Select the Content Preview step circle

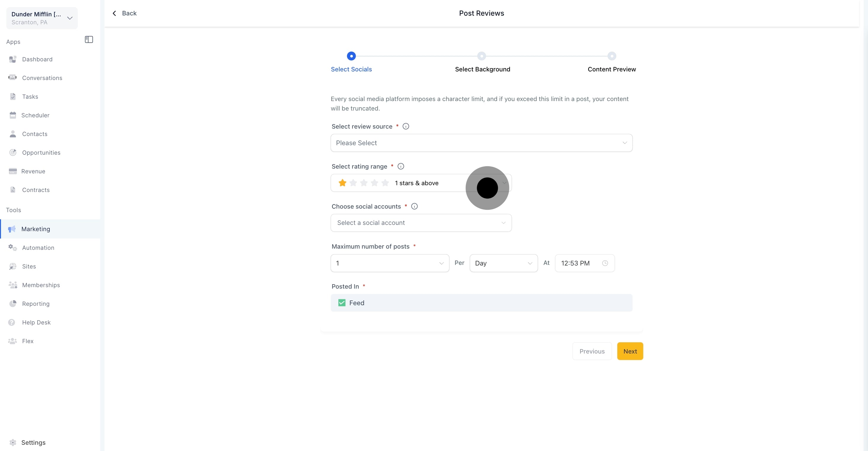612,56
